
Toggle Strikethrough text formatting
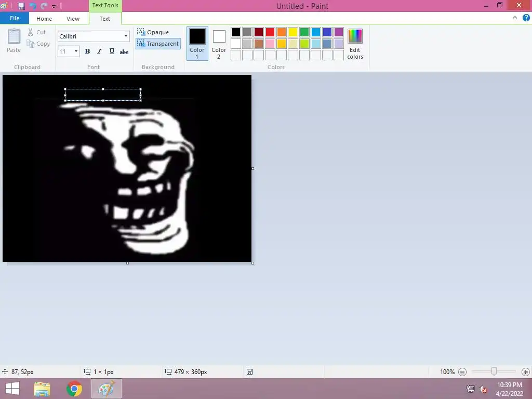(124, 51)
